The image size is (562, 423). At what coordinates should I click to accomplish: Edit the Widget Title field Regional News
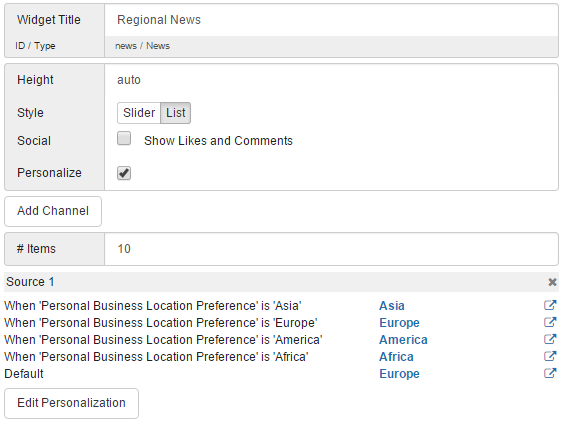(x=331, y=20)
